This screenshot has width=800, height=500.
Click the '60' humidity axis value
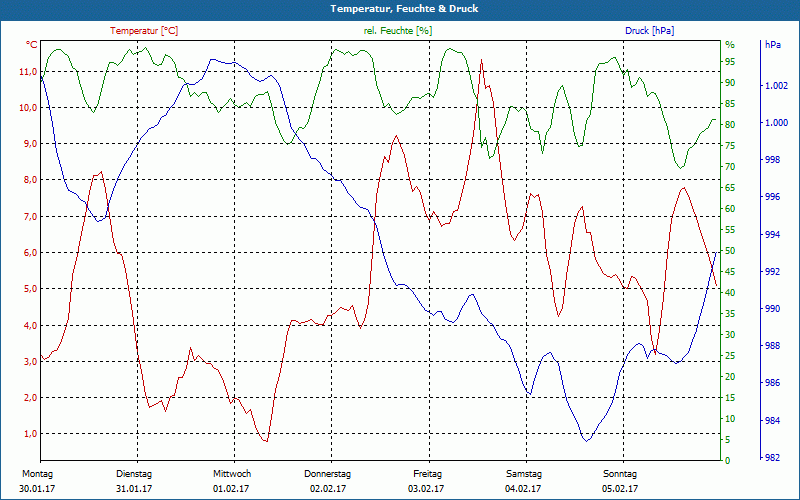730,209
